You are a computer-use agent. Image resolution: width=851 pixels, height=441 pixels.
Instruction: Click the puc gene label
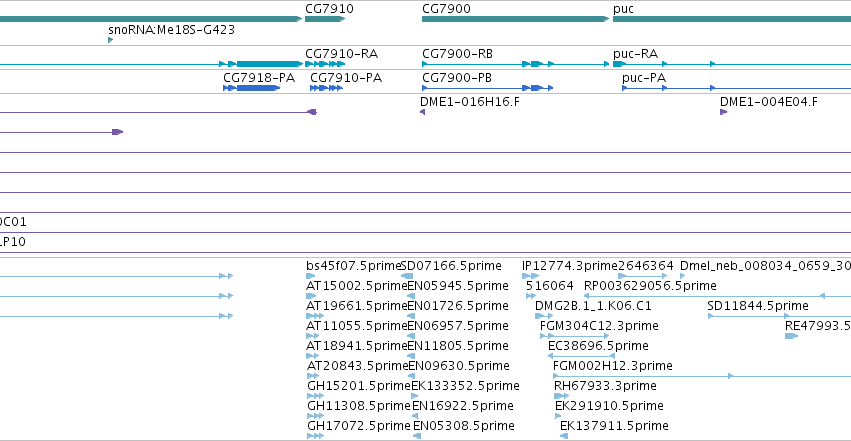[x=623, y=9]
